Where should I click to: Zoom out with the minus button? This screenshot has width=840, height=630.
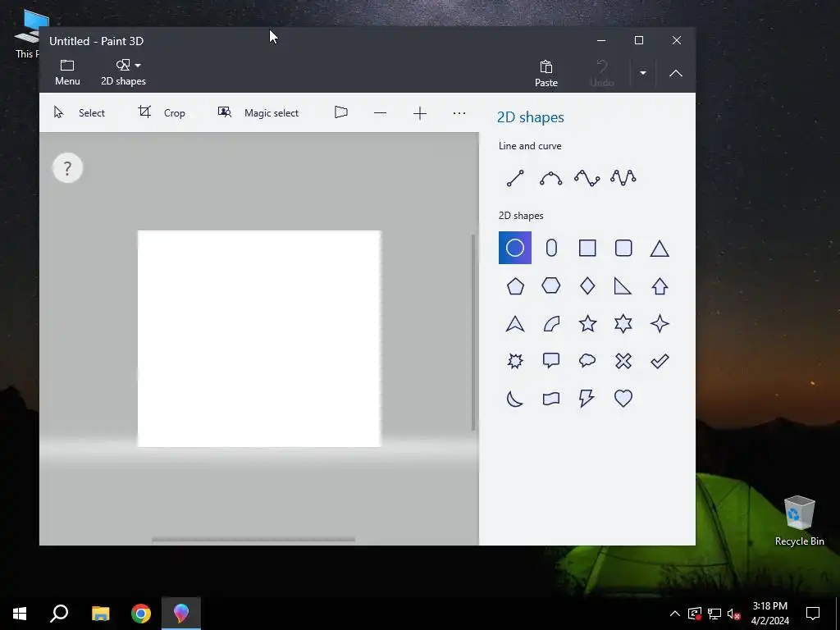(380, 113)
